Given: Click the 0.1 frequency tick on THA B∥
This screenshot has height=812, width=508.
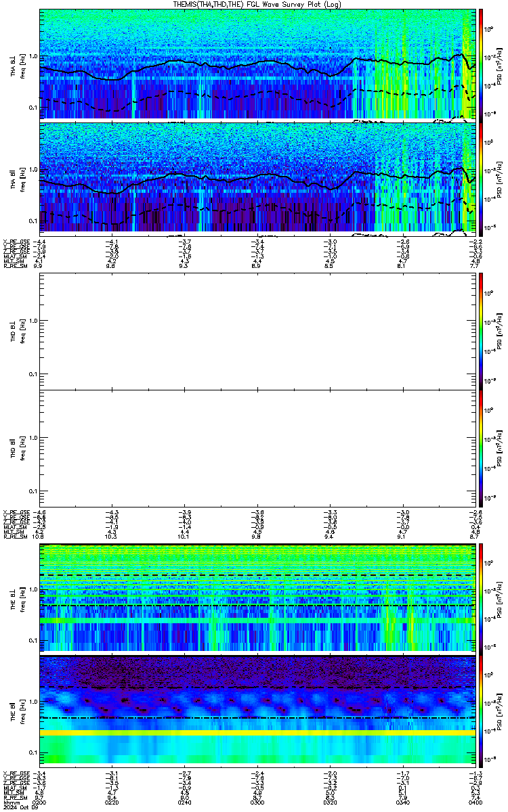Looking at the screenshot, I should (x=33, y=221).
